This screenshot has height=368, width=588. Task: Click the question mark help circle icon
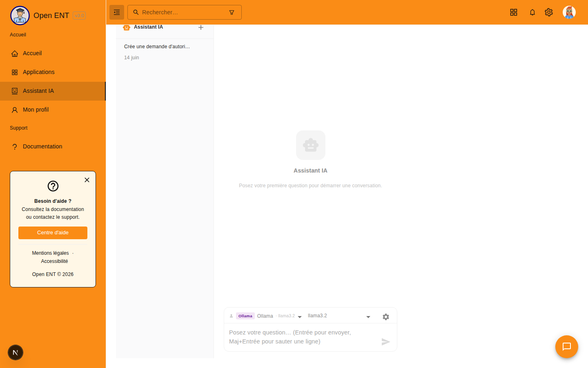click(x=53, y=186)
